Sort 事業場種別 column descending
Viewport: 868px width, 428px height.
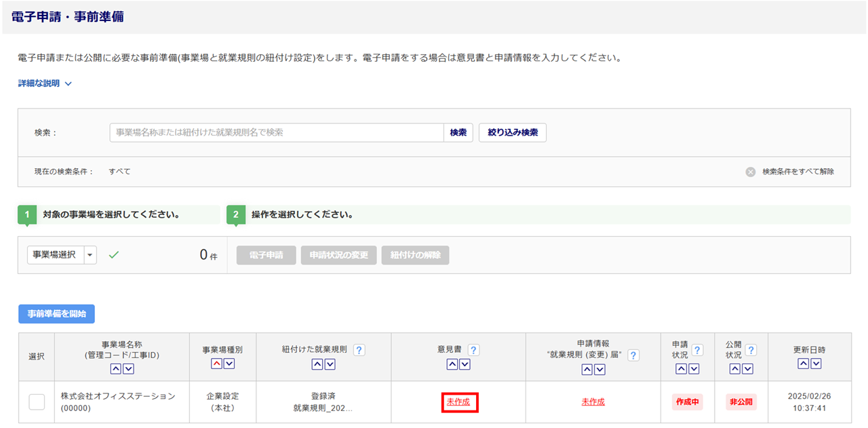[x=229, y=364]
